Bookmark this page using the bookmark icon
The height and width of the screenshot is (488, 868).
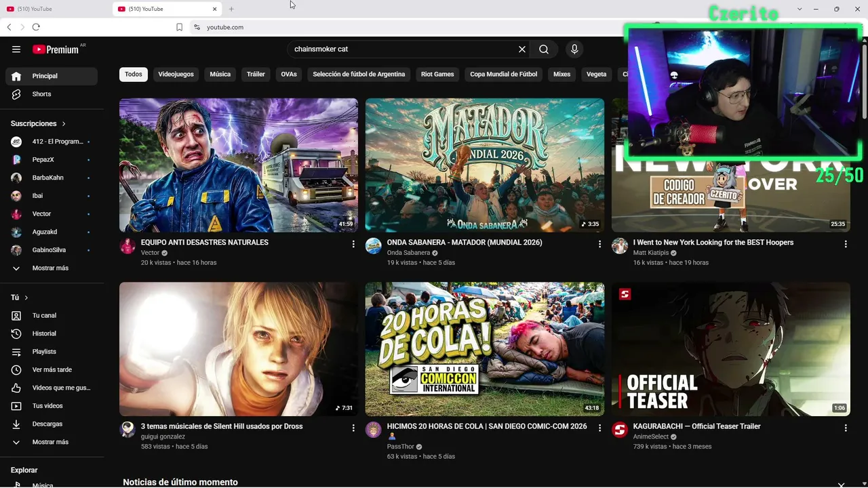coord(179,27)
